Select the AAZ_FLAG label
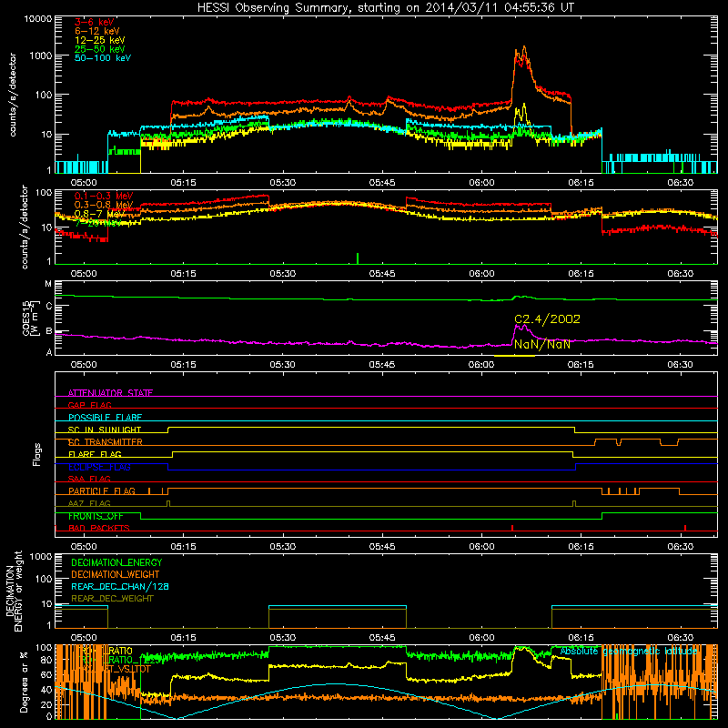The height and width of the screenshot is (728, 728). tap(89, 503)
